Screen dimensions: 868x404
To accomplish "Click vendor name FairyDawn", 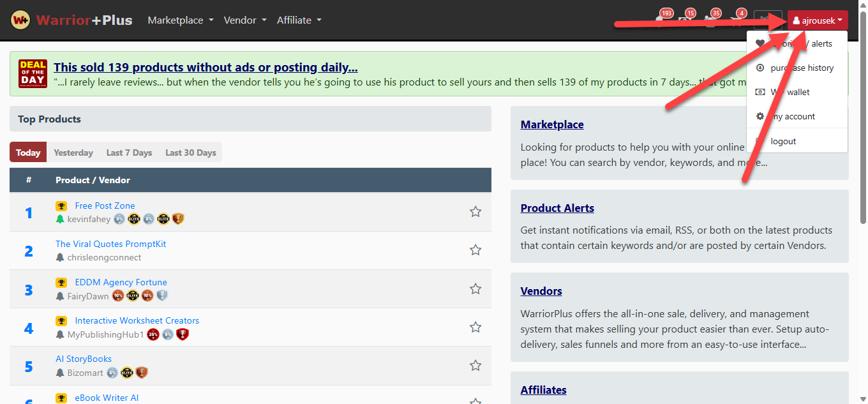I will point(88,296).
